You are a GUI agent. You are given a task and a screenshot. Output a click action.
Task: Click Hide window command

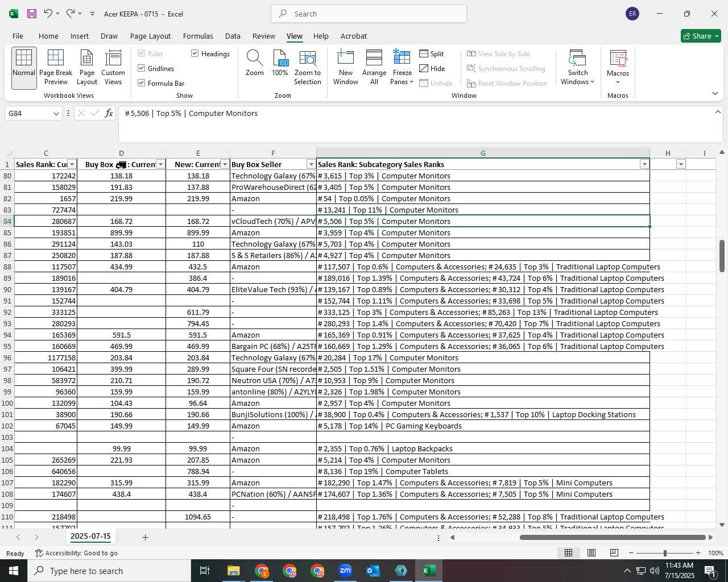click(x=432, y=68)
